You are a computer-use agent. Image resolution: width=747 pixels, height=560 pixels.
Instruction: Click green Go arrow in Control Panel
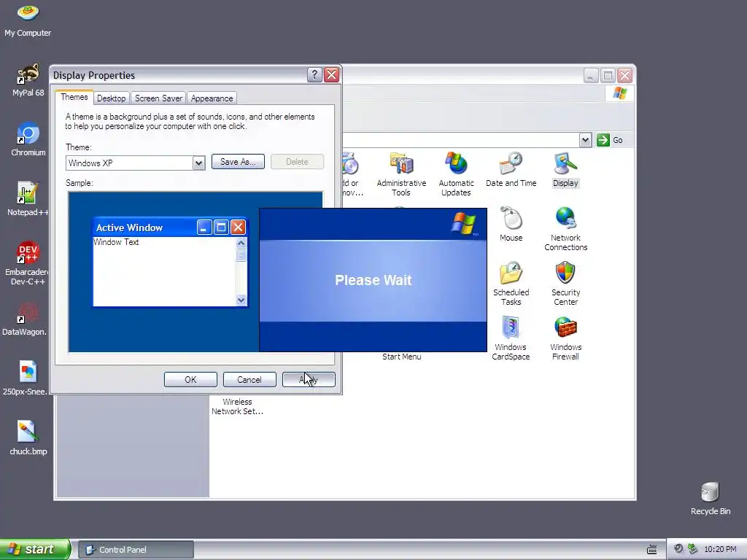[x=603, y=140]
